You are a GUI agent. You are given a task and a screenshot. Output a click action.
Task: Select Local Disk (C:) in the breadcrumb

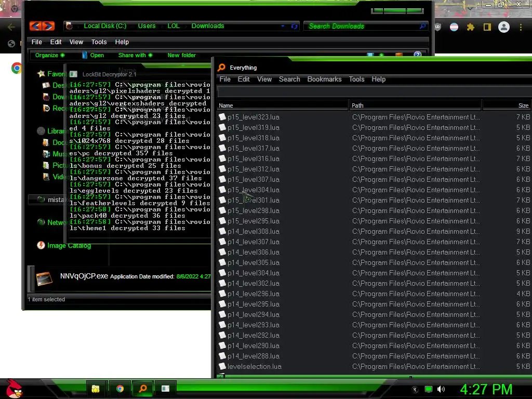coord(105,26)
